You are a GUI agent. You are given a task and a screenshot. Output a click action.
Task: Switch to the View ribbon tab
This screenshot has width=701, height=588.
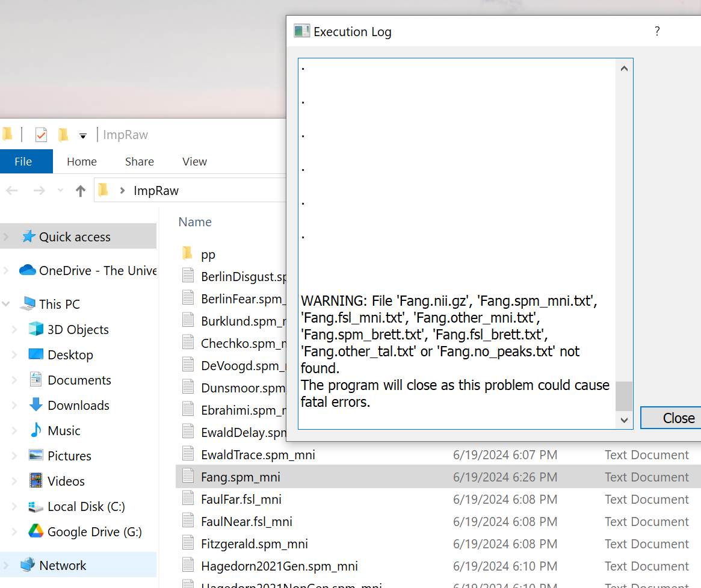tap(194, 161)
